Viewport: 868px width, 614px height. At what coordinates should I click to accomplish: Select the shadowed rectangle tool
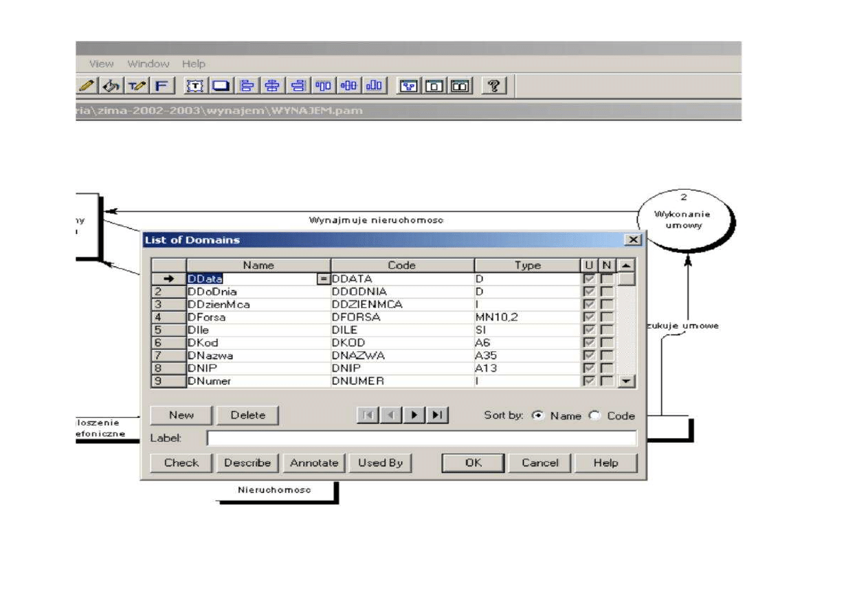pyautogui.click(x=221, y=86)
